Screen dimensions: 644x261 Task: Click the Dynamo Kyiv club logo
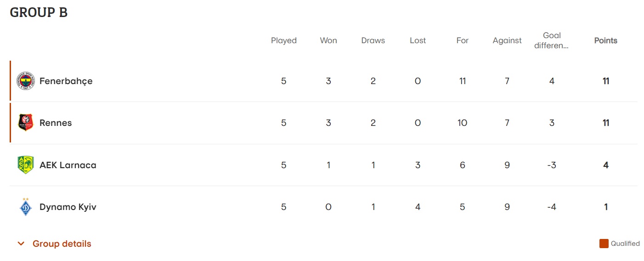(x=26, y=207)
